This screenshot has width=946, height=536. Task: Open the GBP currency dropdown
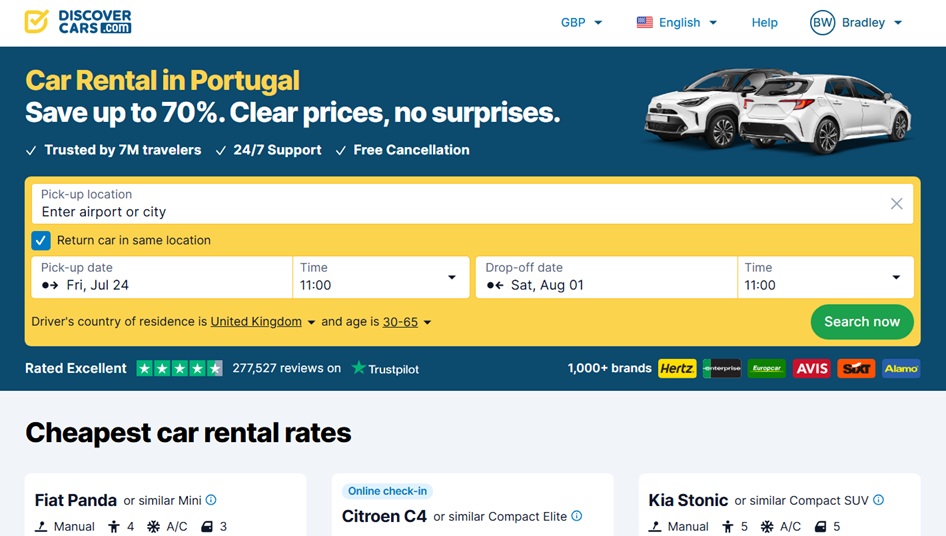pyautogui.click(x=582, y=22)
